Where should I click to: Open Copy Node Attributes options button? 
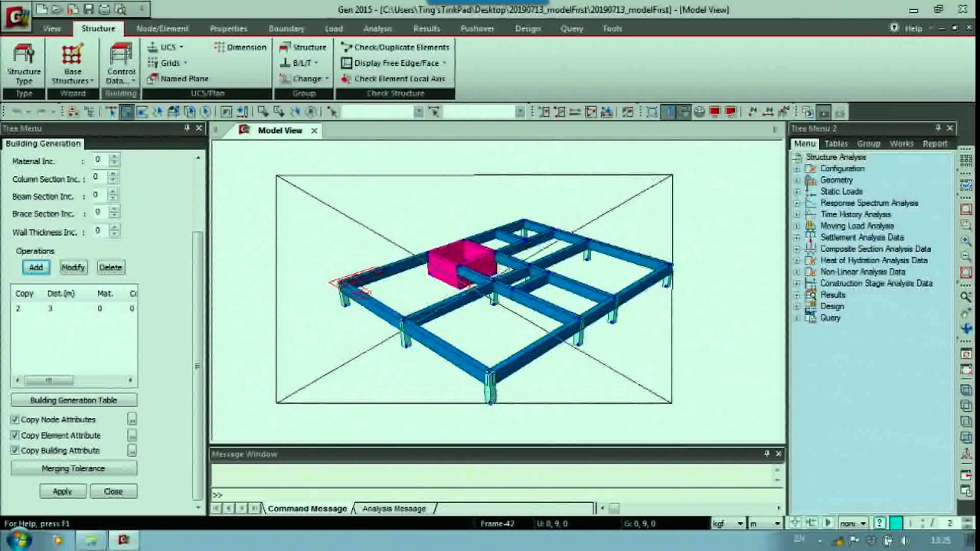click(132, 419)
